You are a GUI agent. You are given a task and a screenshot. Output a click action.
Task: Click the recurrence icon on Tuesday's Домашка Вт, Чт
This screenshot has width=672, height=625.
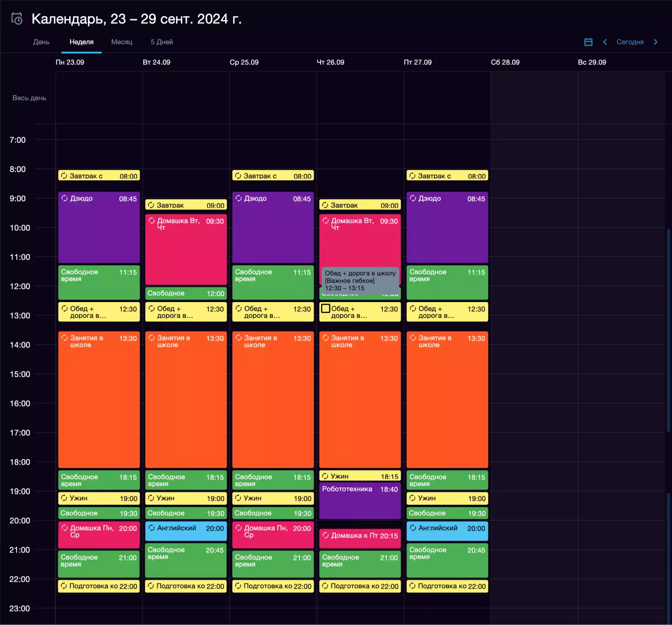tap(152, 221)
